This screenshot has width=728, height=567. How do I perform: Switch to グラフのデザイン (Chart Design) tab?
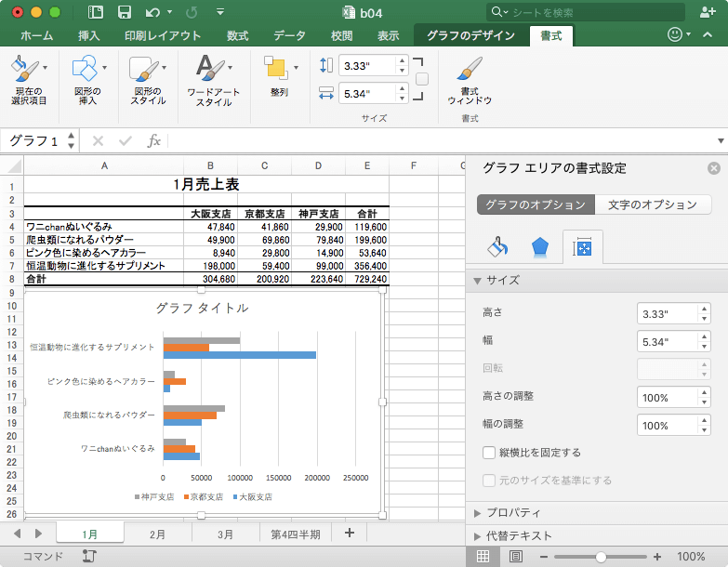coord(470,35)
